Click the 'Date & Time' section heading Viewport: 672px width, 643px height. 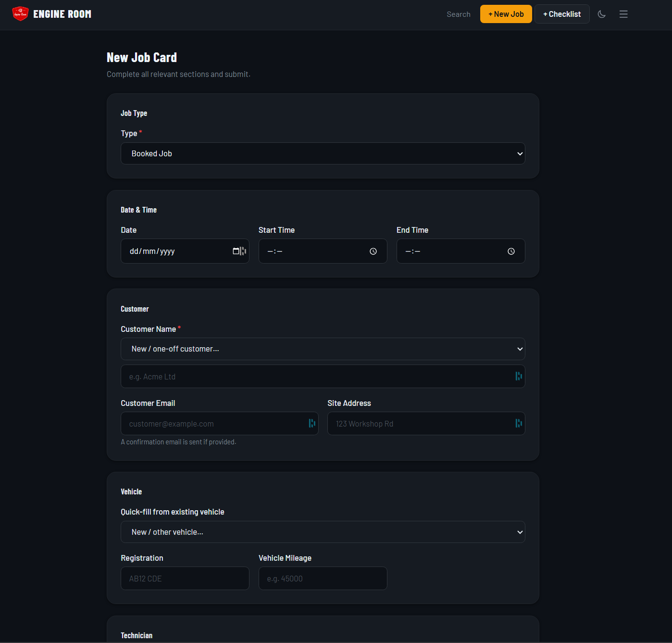[138, 210]
